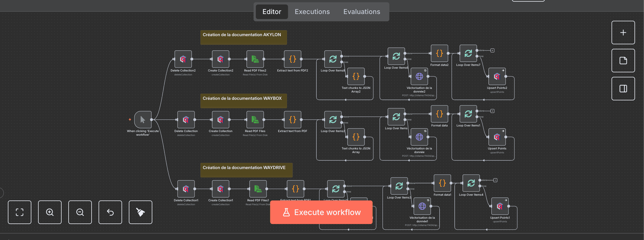The image size is (644, 240).
Task: Click the Loop Over Items6 node
Action: (396, 56)
